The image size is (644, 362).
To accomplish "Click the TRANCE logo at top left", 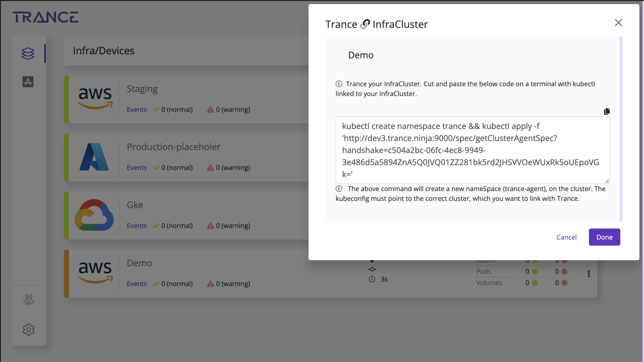I will pos(46,17).
